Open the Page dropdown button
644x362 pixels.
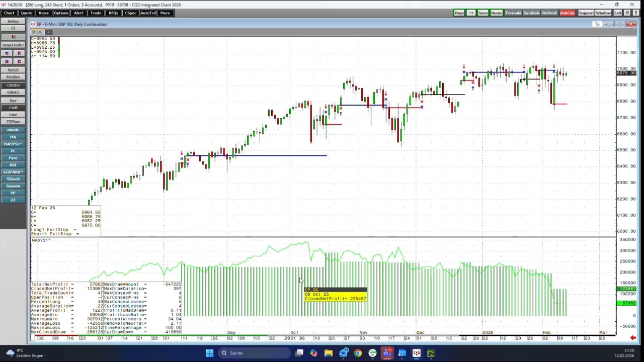459,13
